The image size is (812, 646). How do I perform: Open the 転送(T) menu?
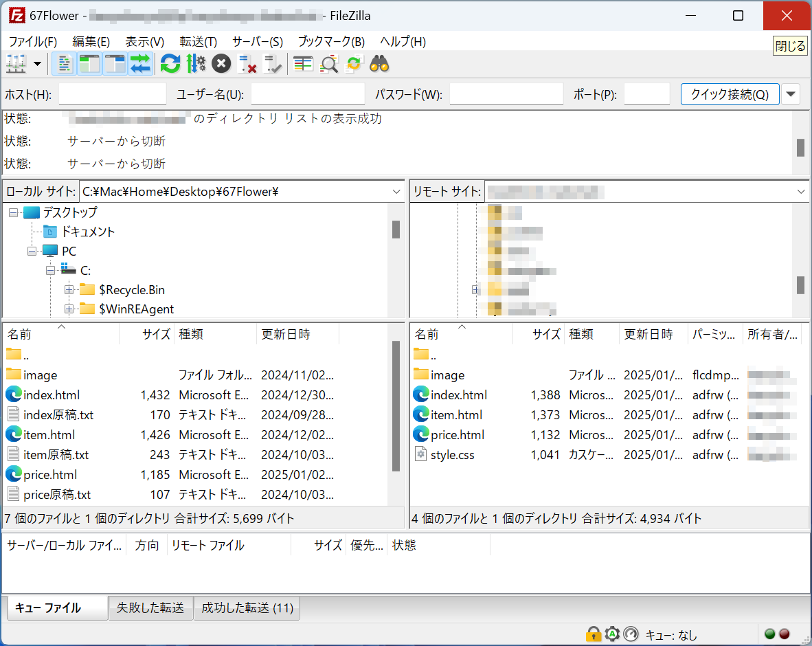point(199,41)
